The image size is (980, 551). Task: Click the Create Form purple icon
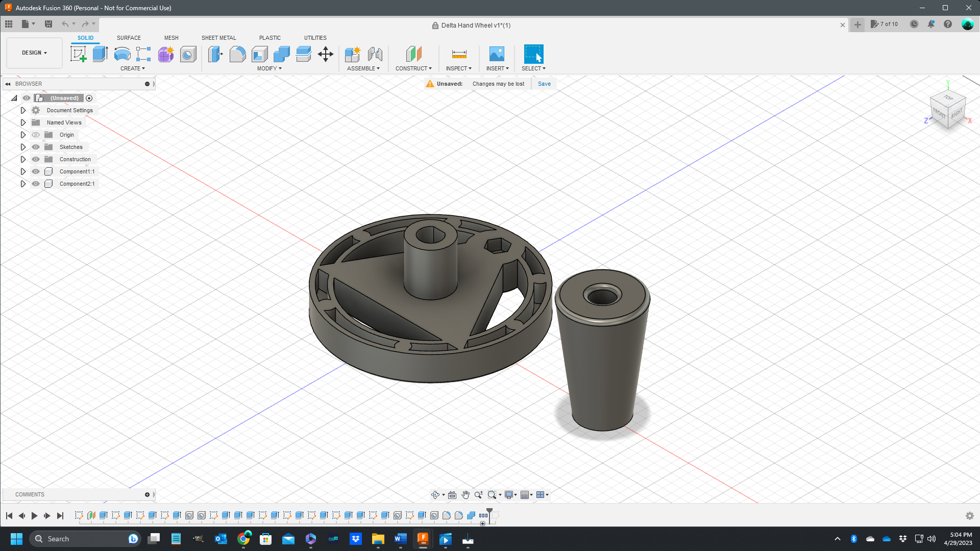pos(166,54)
